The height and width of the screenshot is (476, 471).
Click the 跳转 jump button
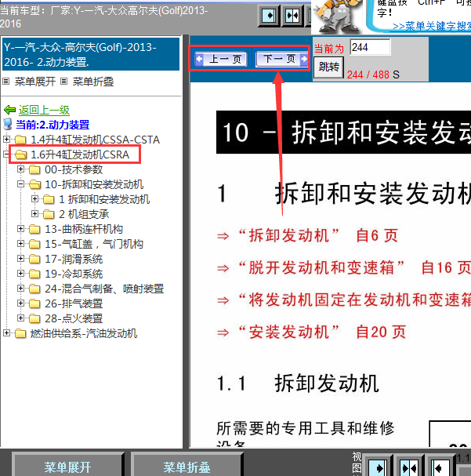tap(328, 67)
